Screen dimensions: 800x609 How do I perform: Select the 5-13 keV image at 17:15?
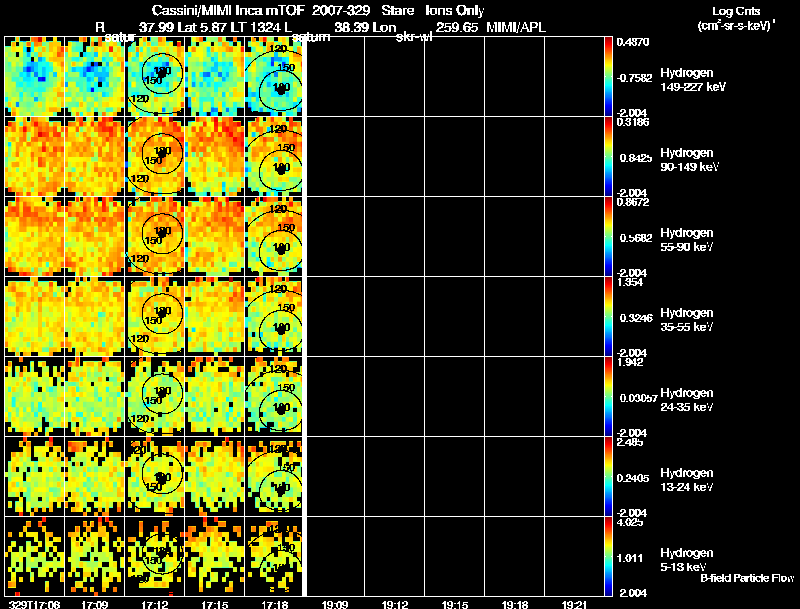click(214, 555)
